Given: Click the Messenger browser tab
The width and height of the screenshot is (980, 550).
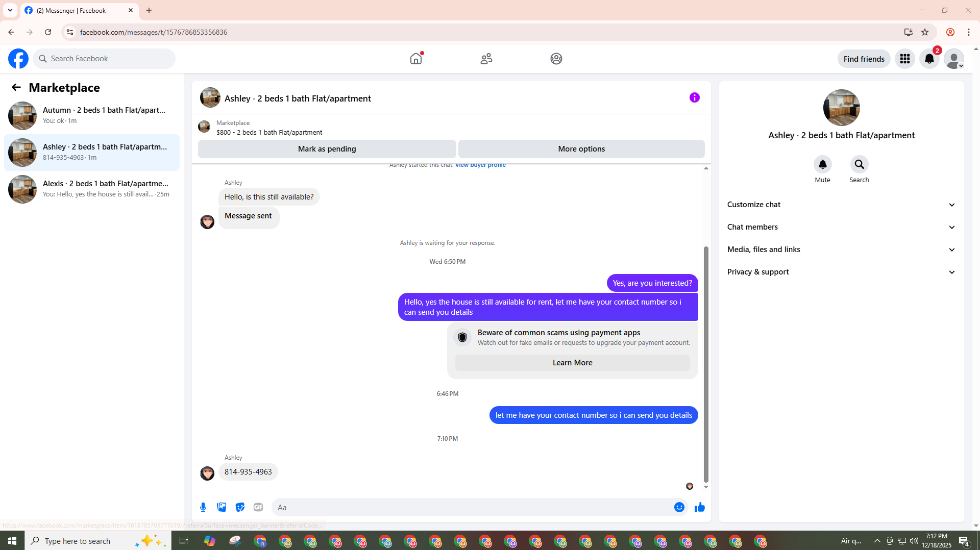Looking at the screenshot, I should pyautogui.click(x=79, y=10).
